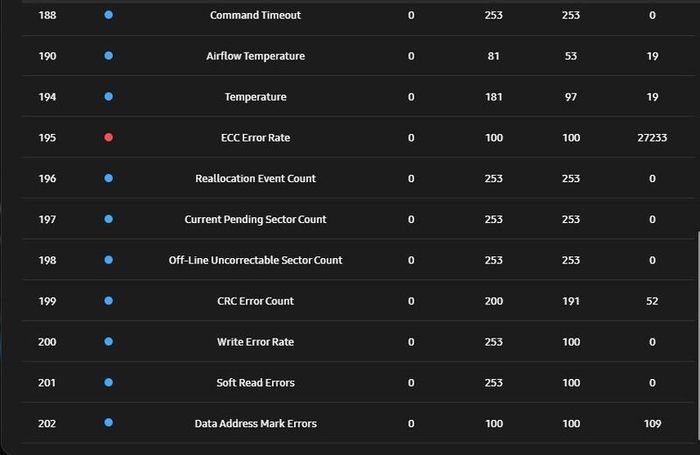The width and height of the screenshot is (700, 455).
Task: Click the Airflow Temperature label
Action: 255,56
